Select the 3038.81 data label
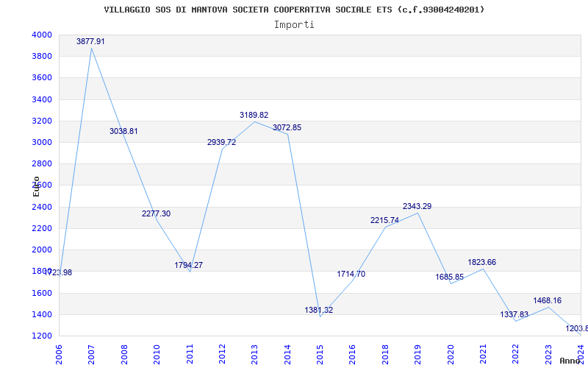The width and height of the screenshot is (588, 368). tap(123, 132)
